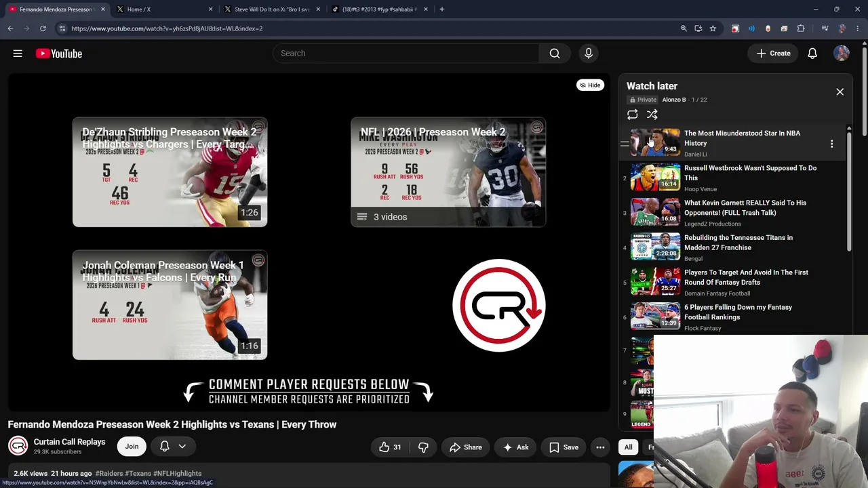Open the browser Extensions puzzle icon

click(x=801, y=28)
